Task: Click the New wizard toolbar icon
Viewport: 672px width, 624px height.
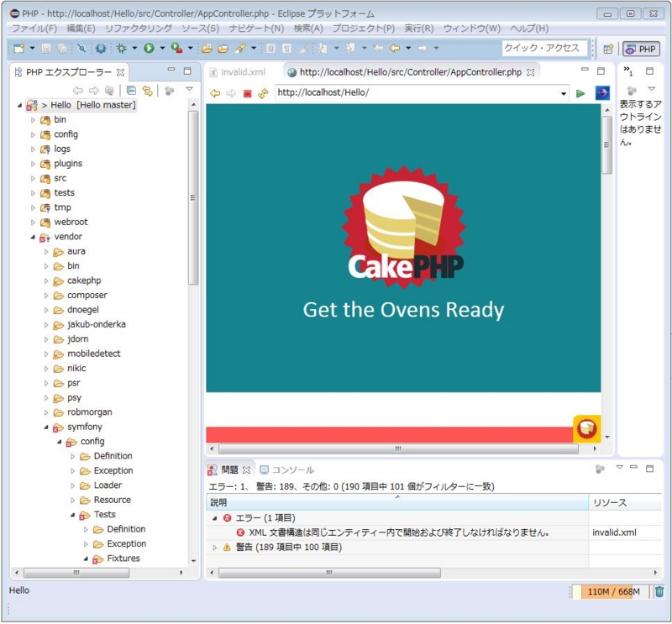Action: click(18, 49)
